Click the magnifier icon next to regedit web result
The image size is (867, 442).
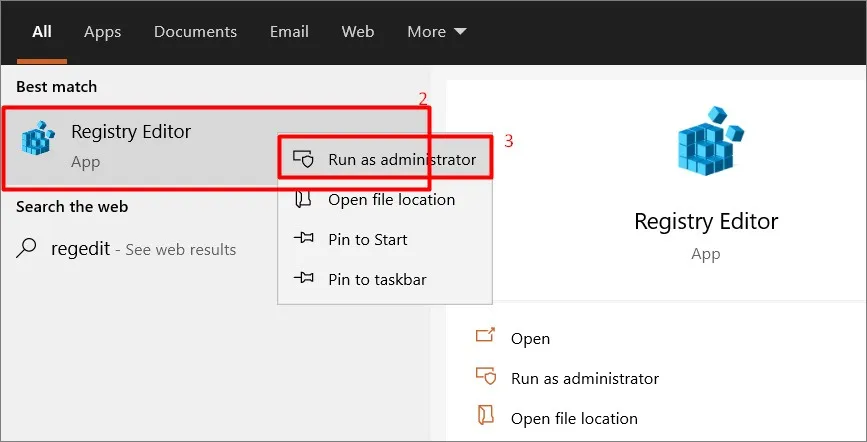(x=26, y=248)
